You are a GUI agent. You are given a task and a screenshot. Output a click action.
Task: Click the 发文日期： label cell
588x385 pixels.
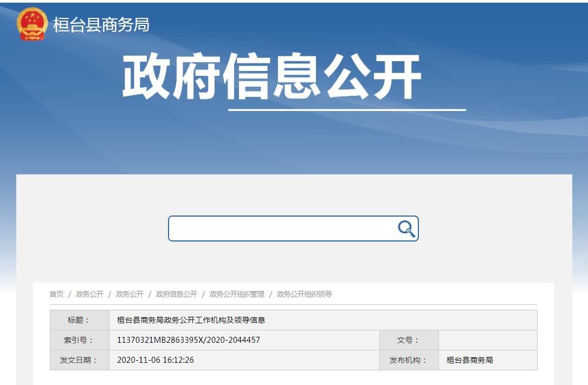point(80,360)
